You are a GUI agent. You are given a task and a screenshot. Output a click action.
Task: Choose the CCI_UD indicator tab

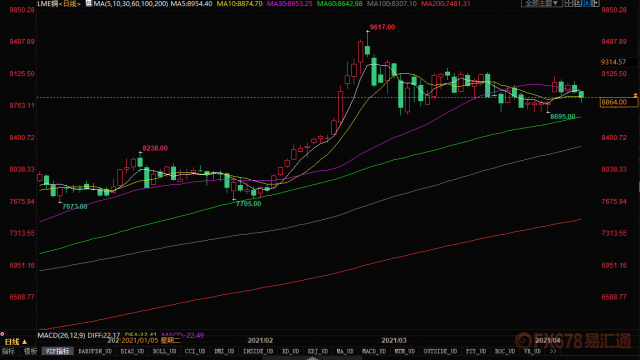tap(195, 351)
